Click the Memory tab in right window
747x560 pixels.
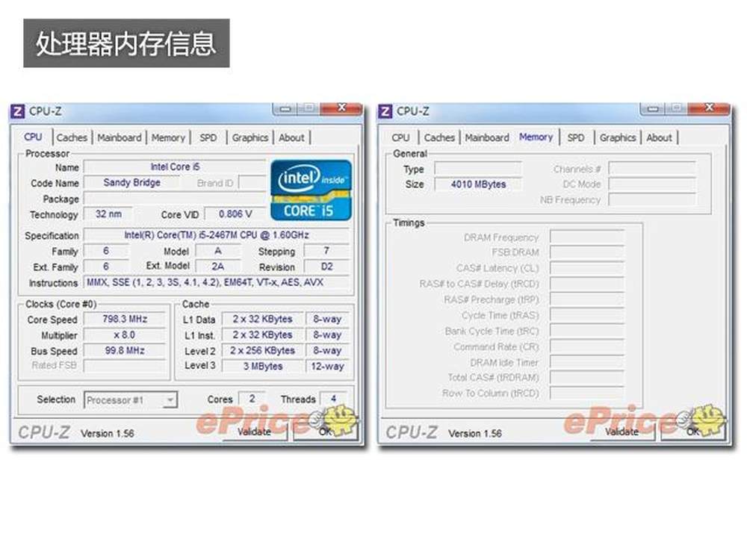click(536, 137)
